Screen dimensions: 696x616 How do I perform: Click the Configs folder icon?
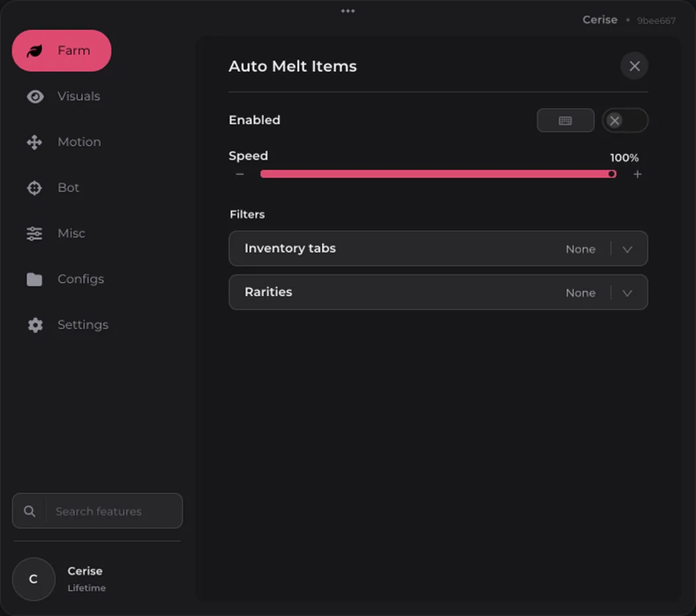click(34, 280)
